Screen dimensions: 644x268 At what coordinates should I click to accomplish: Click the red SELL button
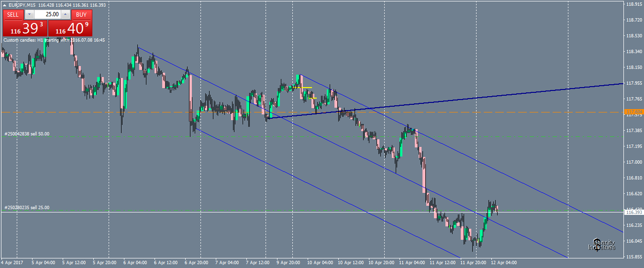[x=13, y=14]
